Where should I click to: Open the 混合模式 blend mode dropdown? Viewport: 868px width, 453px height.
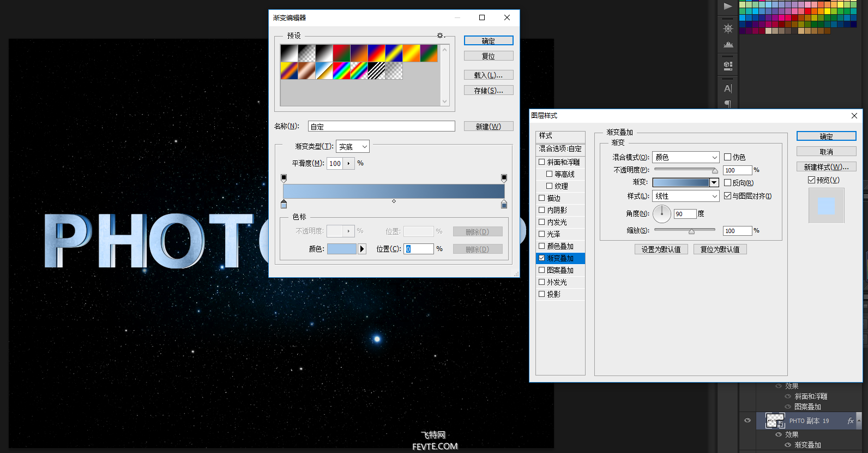click(686, 157)
